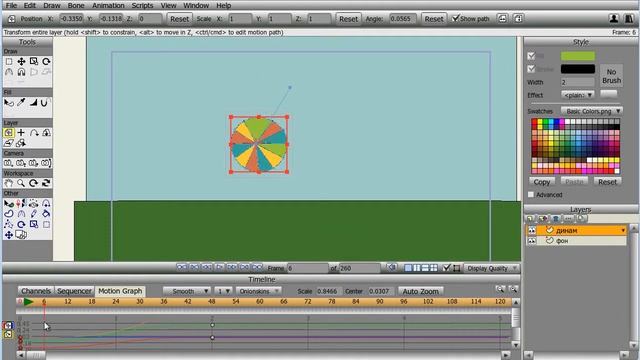The image size is (640, 360).
Task: Hide the фон layer
Action: point(532,241)
